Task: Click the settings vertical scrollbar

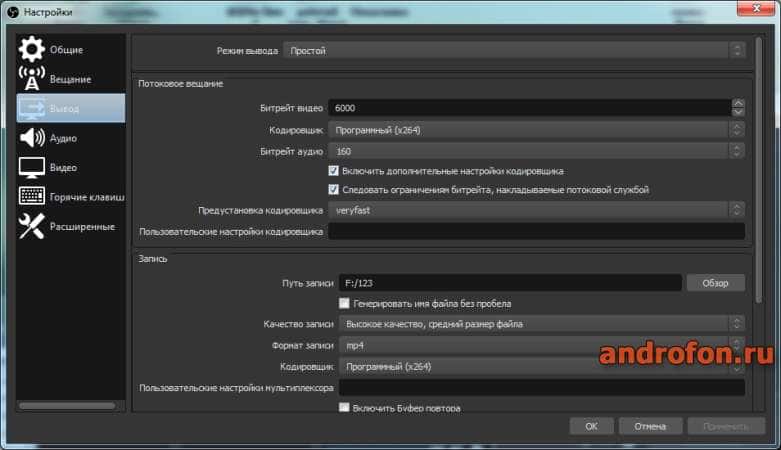Action: pyautogui.click(x=759, y=169)
